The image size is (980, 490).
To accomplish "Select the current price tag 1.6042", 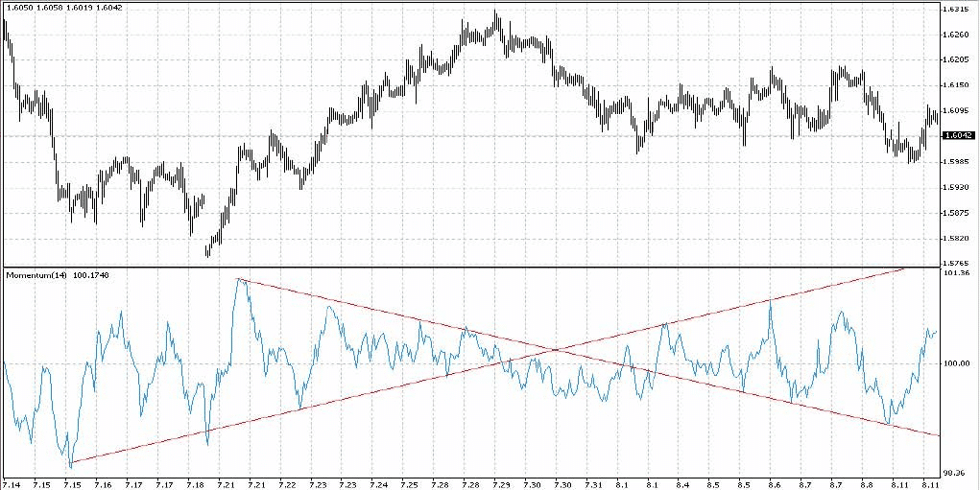I will pyautogui.click(x=956, y=136).
